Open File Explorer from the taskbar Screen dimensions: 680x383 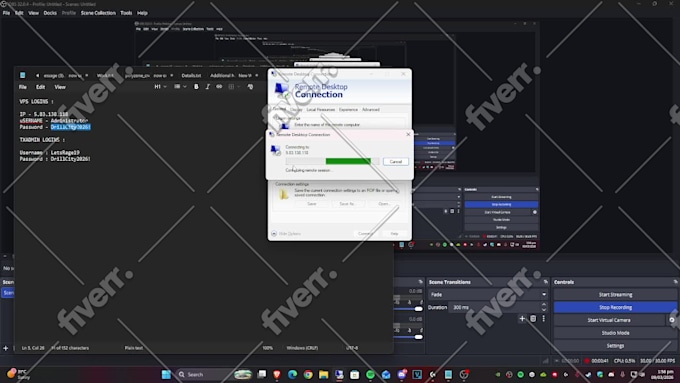click(x=324, y=374)
